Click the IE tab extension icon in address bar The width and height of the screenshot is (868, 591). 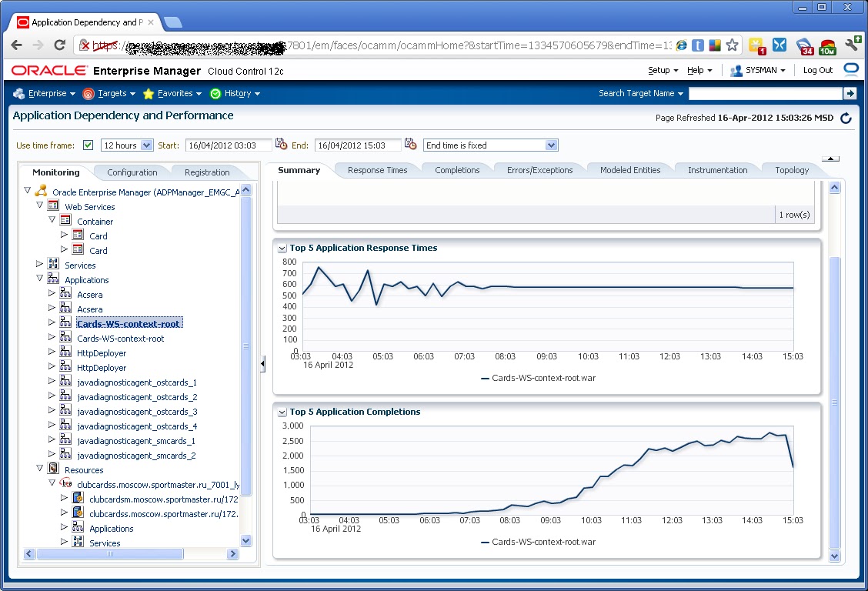682,45
